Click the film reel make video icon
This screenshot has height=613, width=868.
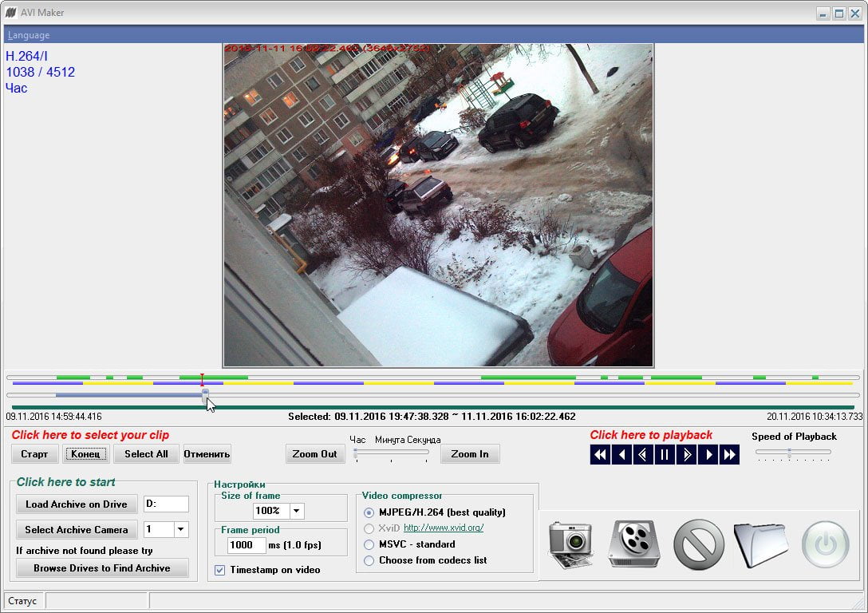pyautogui.click(x=634, y=544)
